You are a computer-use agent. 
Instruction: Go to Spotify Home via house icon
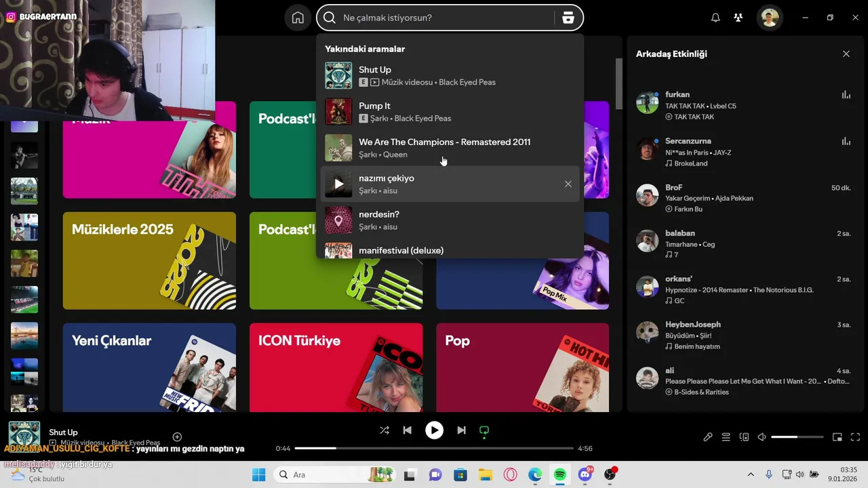[298, 18]
